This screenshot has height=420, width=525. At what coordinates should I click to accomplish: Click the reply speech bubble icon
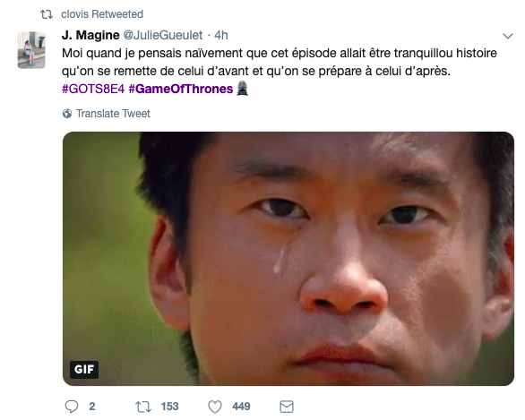click(x=72, y=407)
